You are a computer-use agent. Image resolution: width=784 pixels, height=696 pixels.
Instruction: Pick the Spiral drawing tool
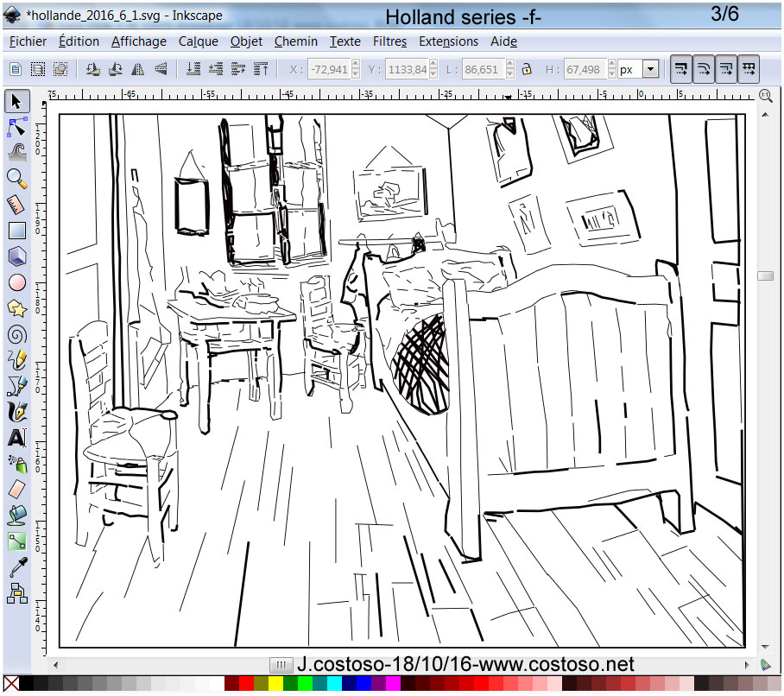[16, 333]
